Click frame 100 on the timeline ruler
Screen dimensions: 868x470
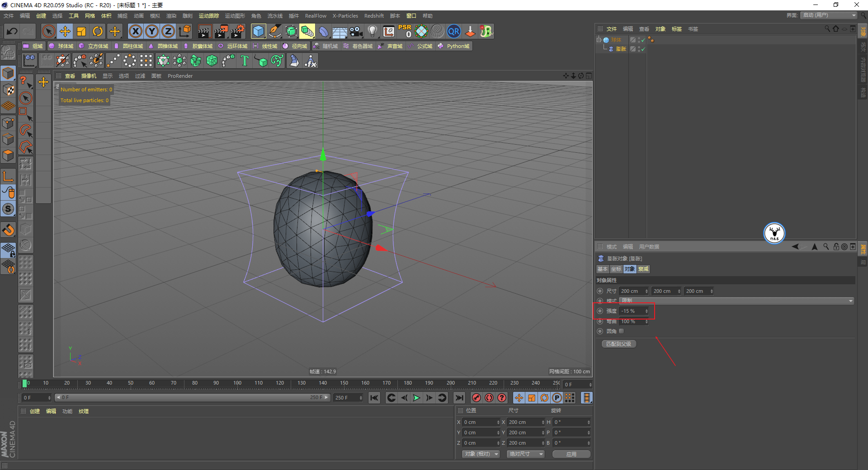[x=237, y=383]
